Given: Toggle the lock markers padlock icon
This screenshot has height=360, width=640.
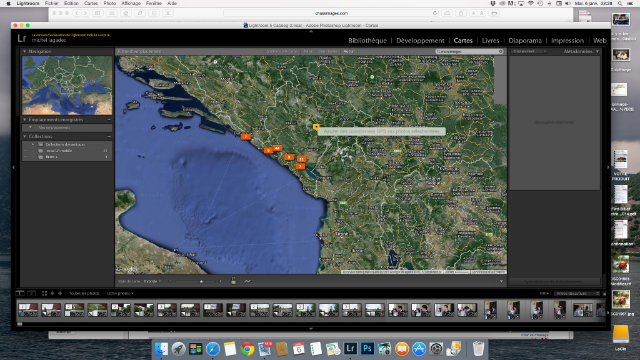Looking at the screenshot, I should coord(233,281).
